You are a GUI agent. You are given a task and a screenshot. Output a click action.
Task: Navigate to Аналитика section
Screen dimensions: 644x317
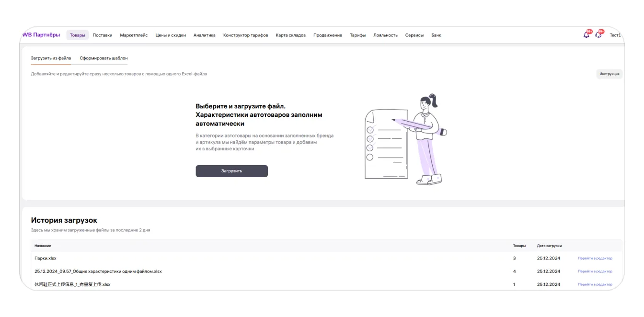pos(205,35)
